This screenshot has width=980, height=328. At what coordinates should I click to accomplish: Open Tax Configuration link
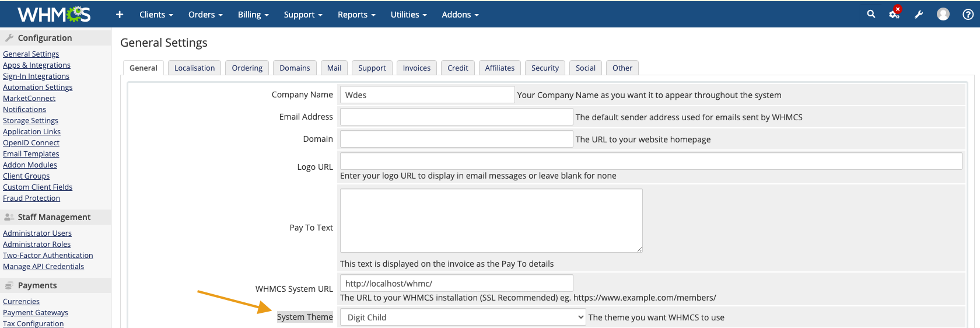click(x=33, y=323)
